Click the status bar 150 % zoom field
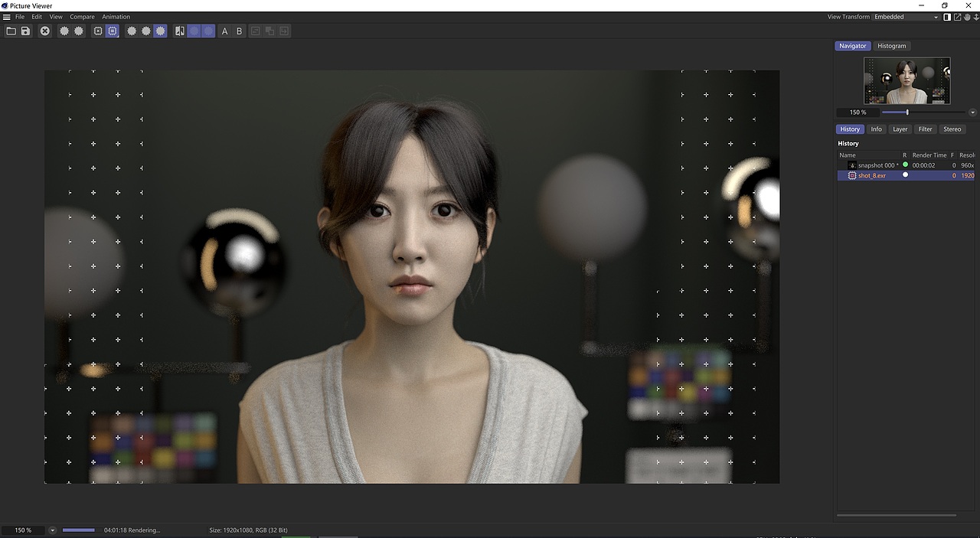The height and width of the screenshot is (538, 980). point(24,530)
